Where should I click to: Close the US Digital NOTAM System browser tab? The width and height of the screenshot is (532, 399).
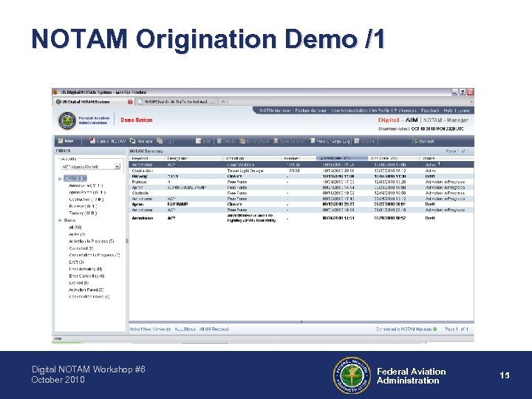pos(130,101)
